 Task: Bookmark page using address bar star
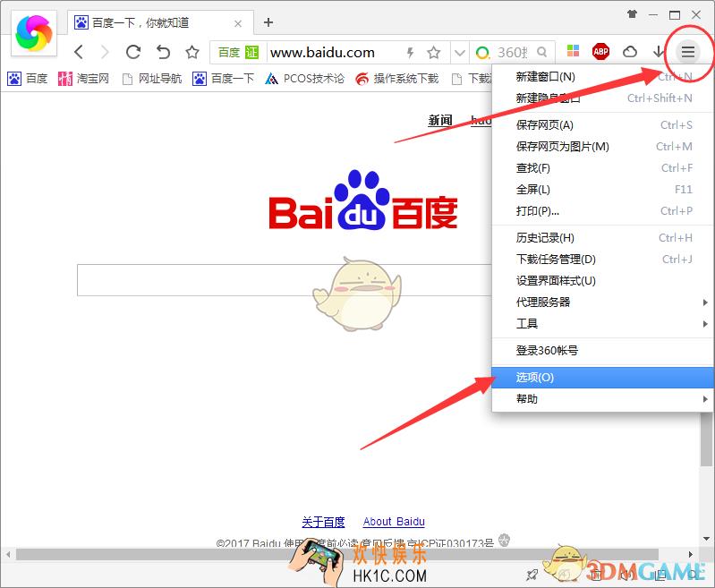tap(434, 53)
